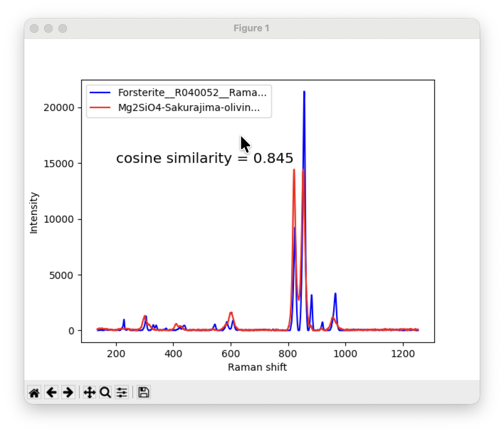This screenshot has width=504, height=434.
Task: Click the cosine similarity = 0.845 annotation
Action: tap(205, 158)
